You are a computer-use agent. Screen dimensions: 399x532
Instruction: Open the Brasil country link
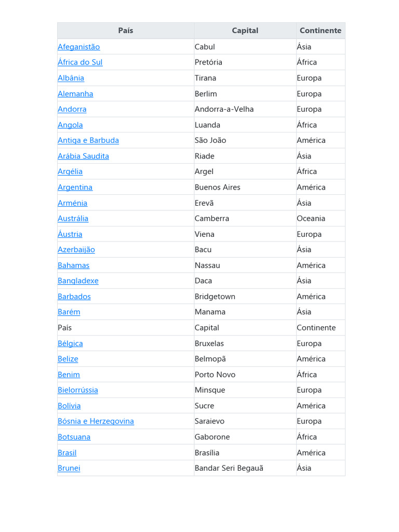(67, 453)
